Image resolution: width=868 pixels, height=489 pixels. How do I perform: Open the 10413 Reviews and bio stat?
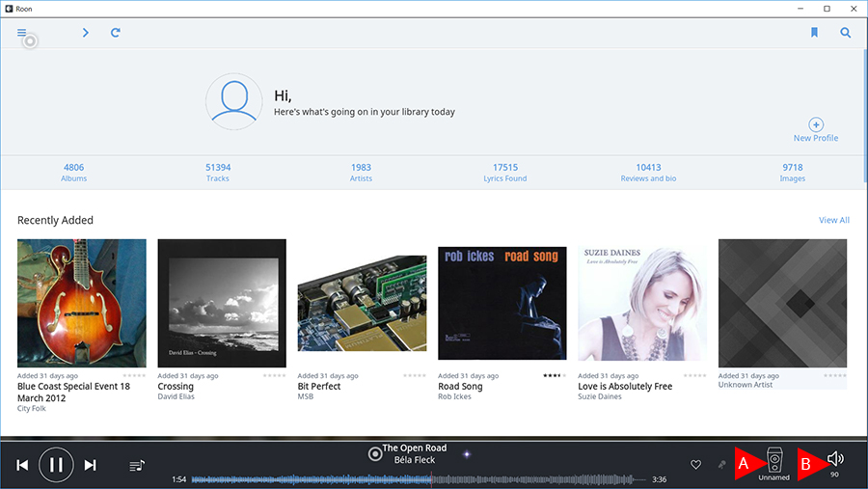coord(648,173)
